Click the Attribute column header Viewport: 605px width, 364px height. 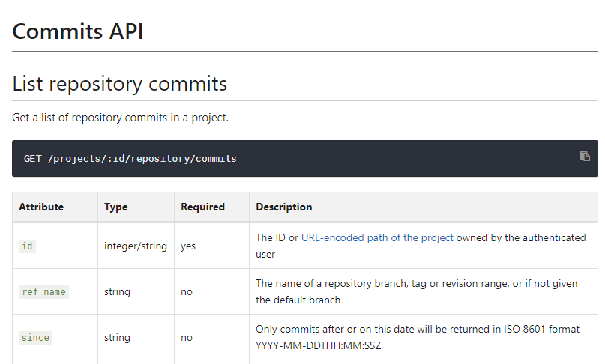(x=41, y=207)
